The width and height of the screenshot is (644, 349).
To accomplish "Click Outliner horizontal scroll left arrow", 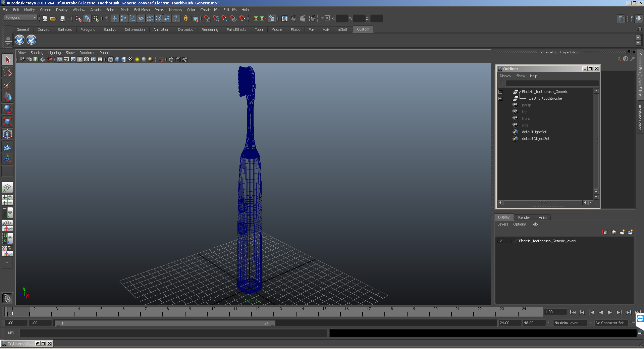I will coord(500,202).
